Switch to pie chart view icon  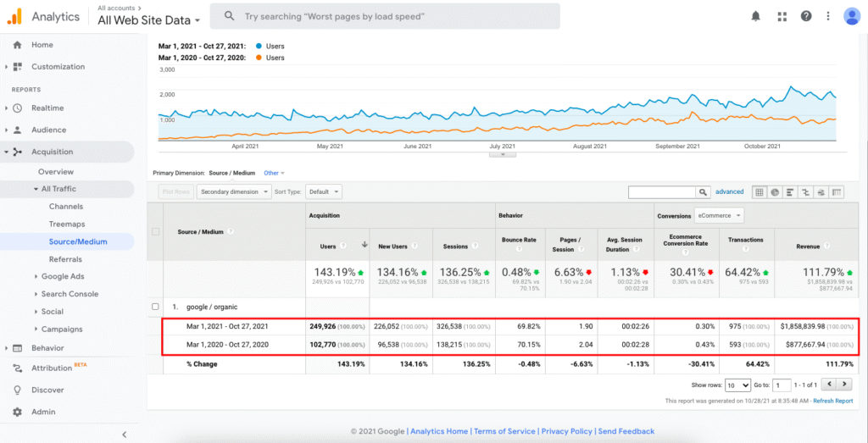(x=775, y=192)
